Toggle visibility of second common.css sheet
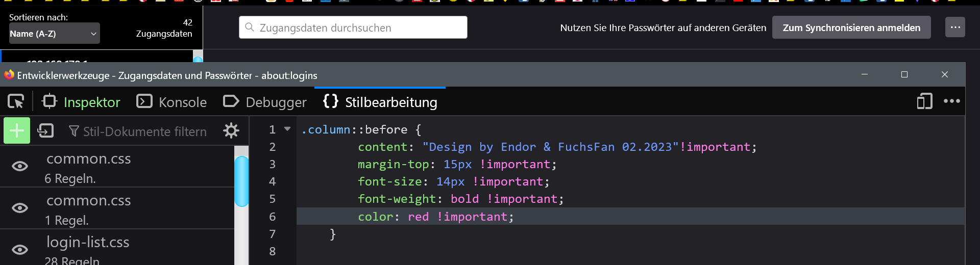Image resolution: width=980 pixels, height=265 pixels. point(20,208)
